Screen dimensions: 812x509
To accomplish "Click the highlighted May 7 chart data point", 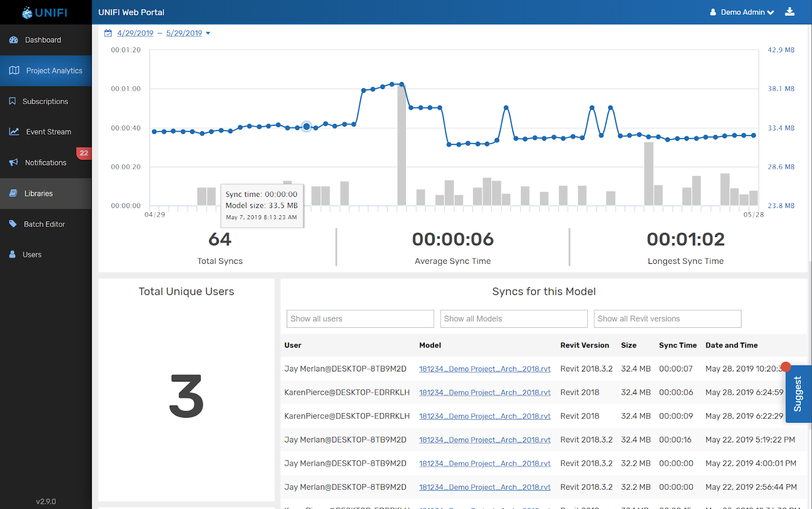I will pyautogui.click(x=307, y=126).
